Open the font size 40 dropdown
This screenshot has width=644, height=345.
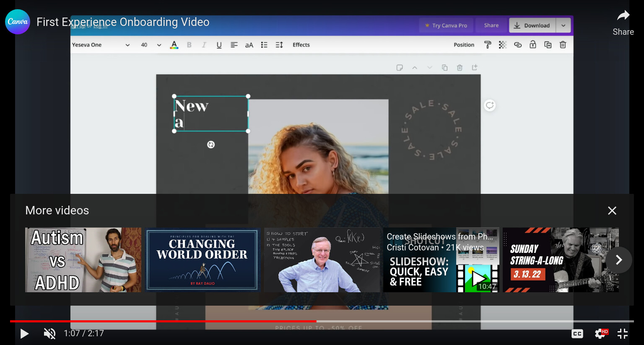point(151,45)
